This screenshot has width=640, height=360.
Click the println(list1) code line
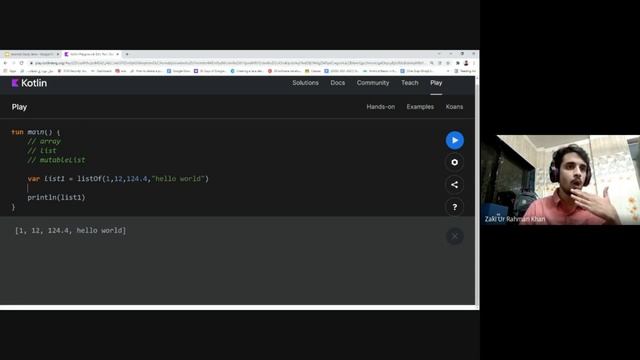click(56, 198)
